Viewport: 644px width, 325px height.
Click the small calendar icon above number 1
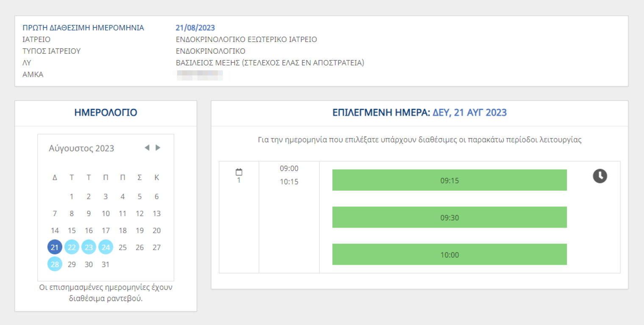pos(239,172)
